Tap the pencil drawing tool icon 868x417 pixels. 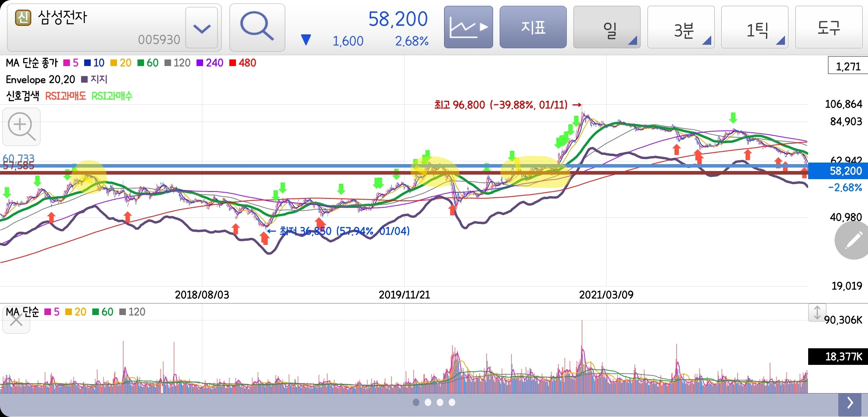tap(853, 241)
